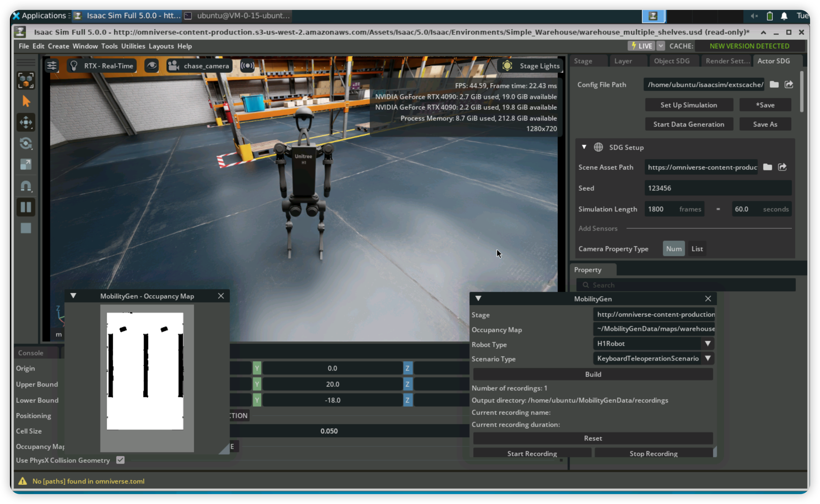Open the chase_camera selector
The height and width of the screenshot is (504, 820).
tap(199, 66)
